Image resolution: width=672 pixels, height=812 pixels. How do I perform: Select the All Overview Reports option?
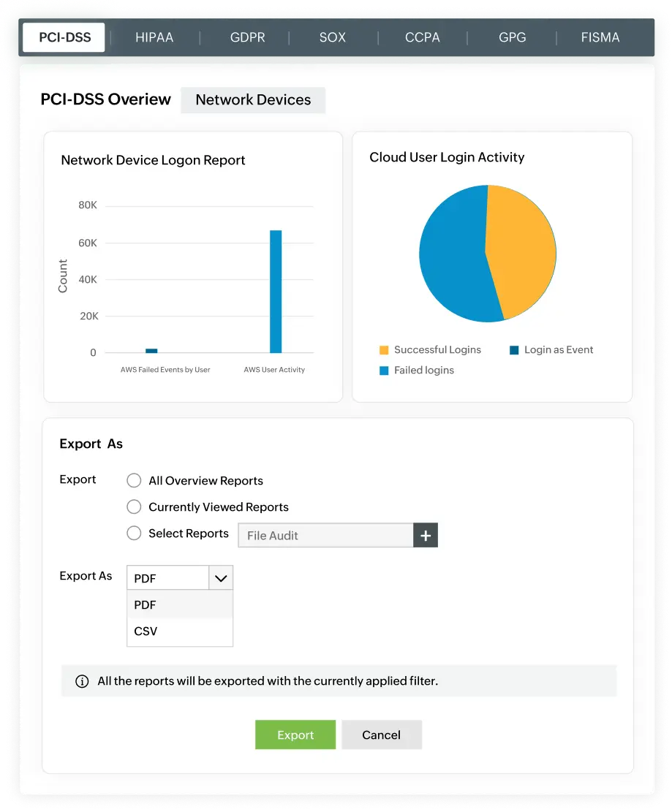point(134,480)
